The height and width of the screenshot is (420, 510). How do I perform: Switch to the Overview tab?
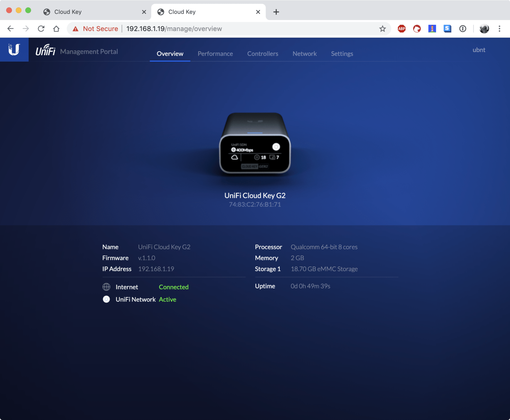170,54
